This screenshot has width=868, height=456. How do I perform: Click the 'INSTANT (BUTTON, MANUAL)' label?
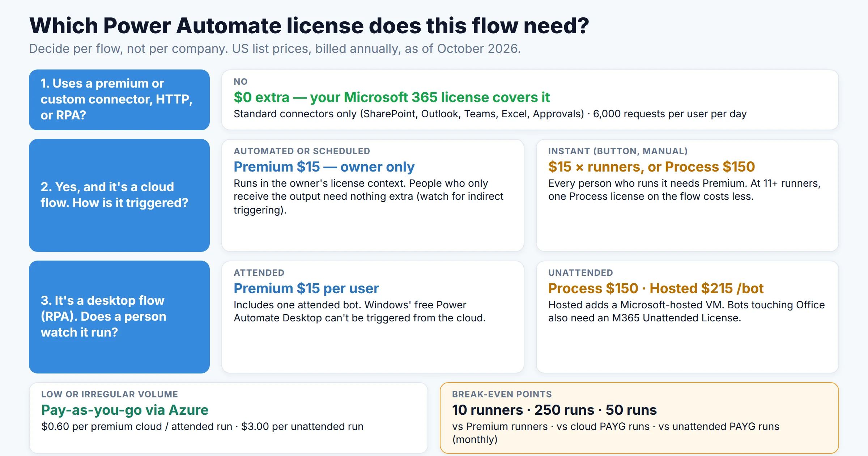[x=618, y=151]
